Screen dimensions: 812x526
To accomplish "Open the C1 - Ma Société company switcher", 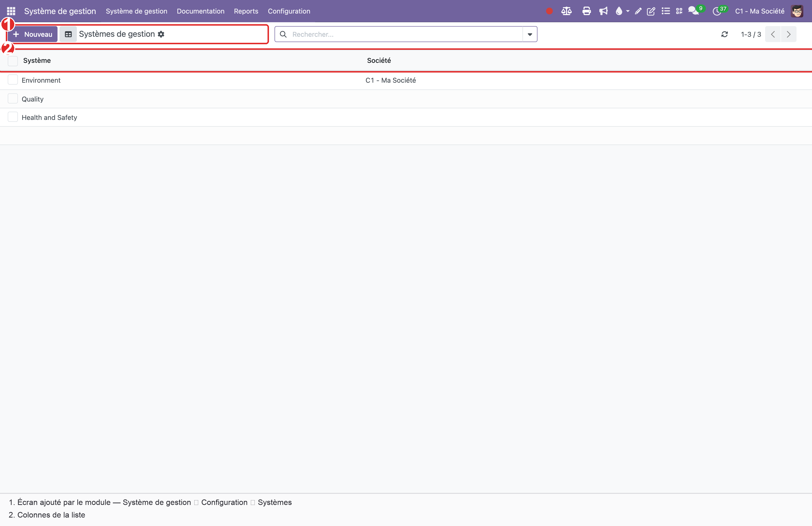I will (760, 11).
